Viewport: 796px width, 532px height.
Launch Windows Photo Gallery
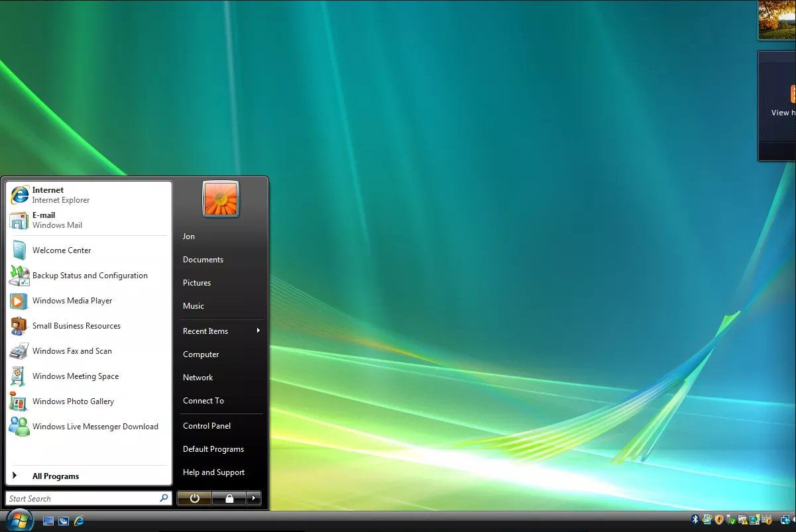tap(73, 401)
